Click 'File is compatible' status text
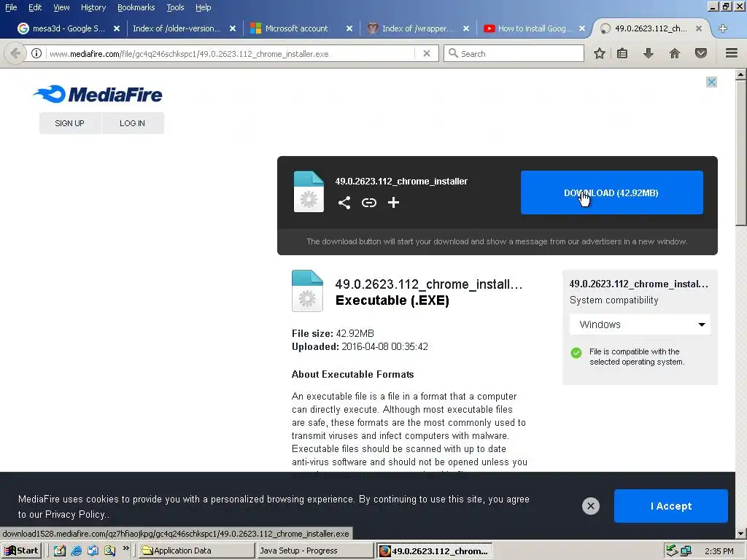Image resolution: width=747 pixels, height=560 pixels. point(636,357)
